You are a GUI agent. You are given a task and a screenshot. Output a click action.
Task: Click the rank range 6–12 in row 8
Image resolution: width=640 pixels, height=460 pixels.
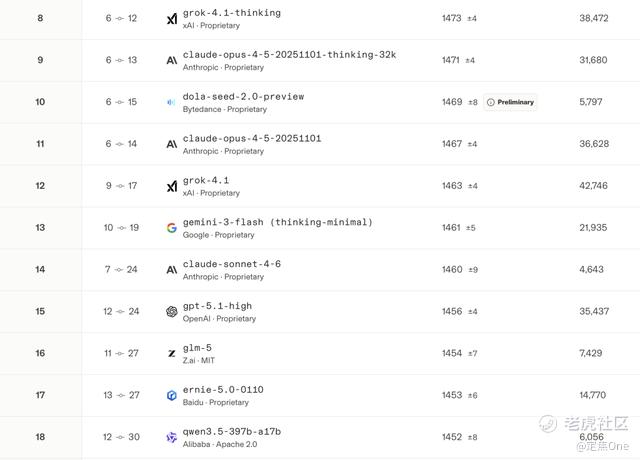[x=121, y=19]
